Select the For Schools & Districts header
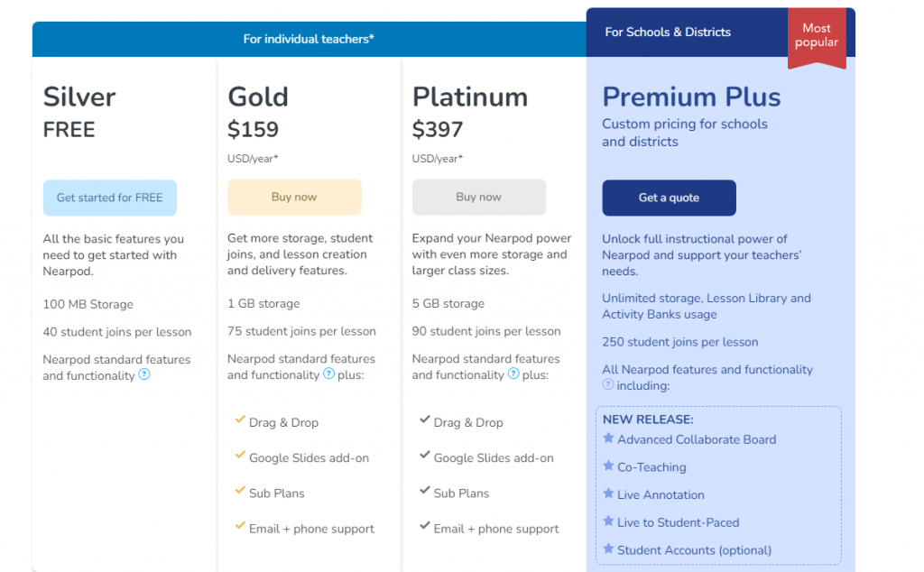Viewport: 924px width, 572px height. pyautogui.click(x=668, y=32)
